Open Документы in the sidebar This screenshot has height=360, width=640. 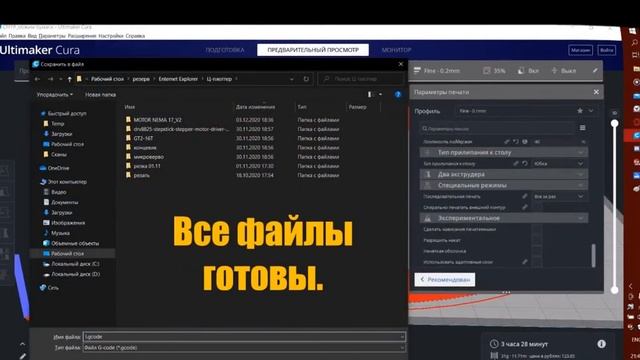60,202
